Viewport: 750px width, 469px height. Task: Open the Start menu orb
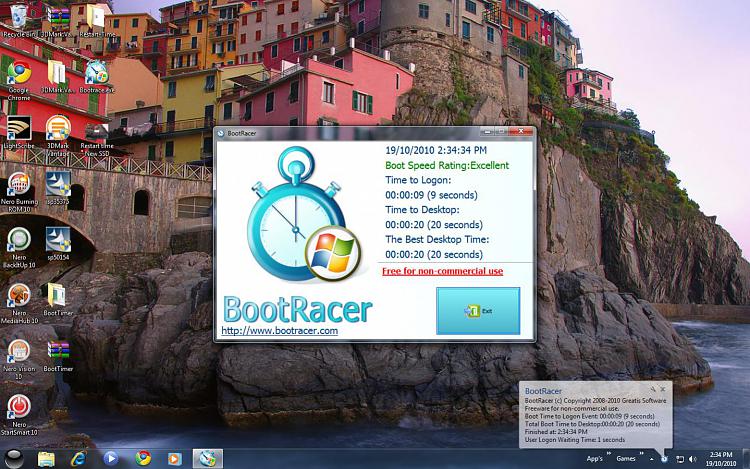pyautogui.click(x=14, y=458)
